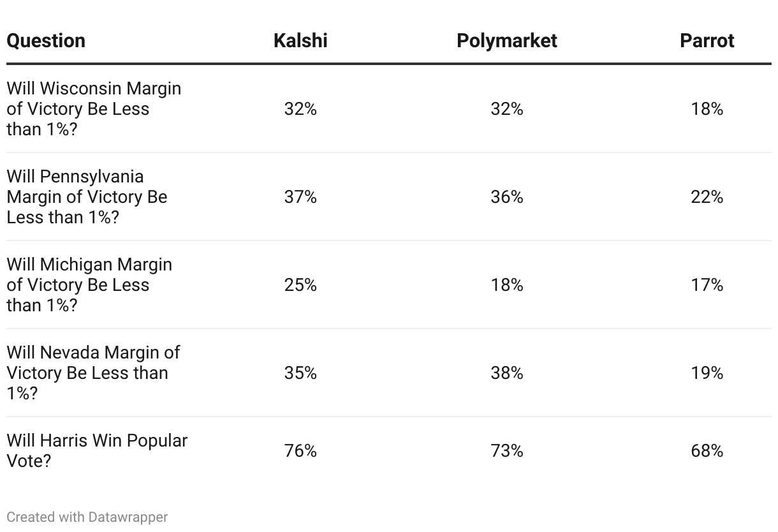Select the Parrot column header
778x532 pixels.
coord(707,41)
